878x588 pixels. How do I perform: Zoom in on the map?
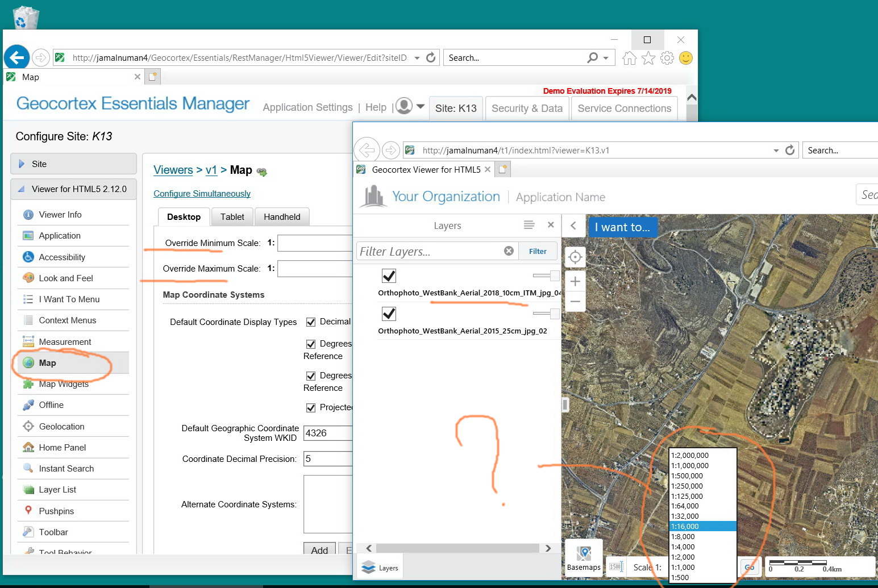pos(575,281)
